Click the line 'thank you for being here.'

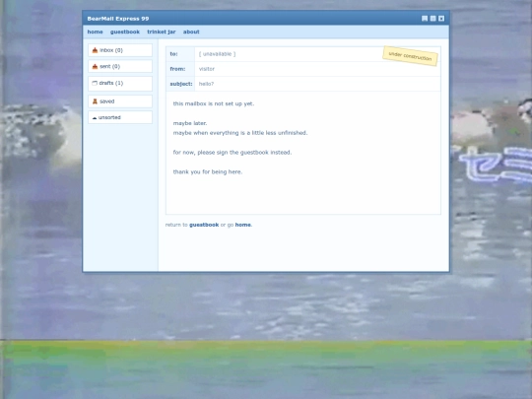tap(208, 172)
